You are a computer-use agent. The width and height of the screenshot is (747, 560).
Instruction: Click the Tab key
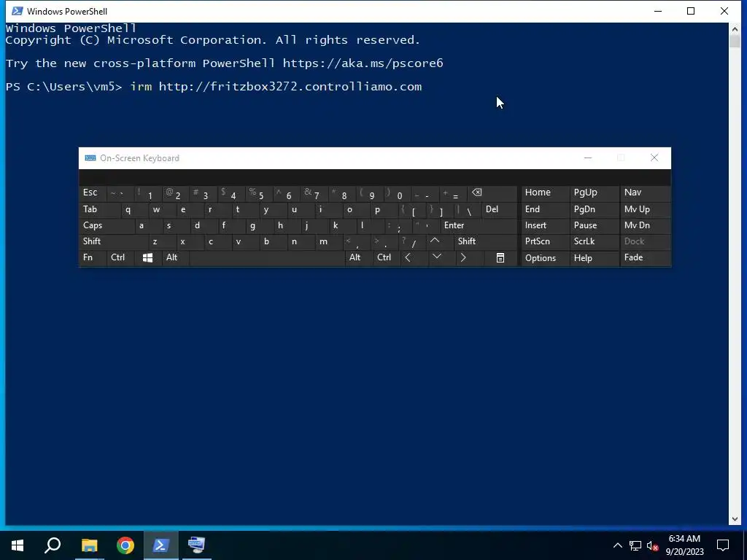[x=98, y=209]
